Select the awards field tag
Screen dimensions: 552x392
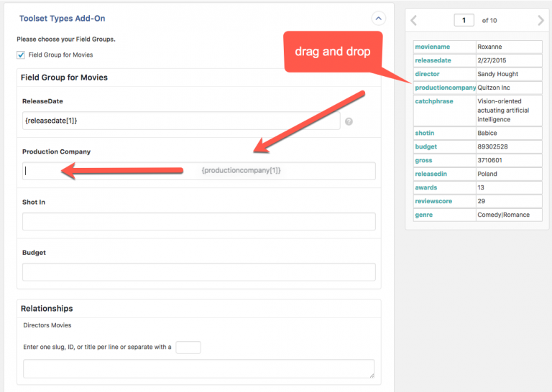[426, 187]
